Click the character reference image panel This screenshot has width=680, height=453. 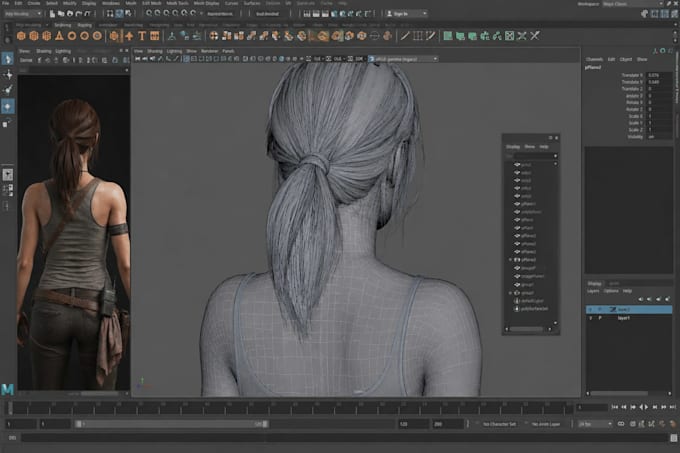[x=74, y=233]
